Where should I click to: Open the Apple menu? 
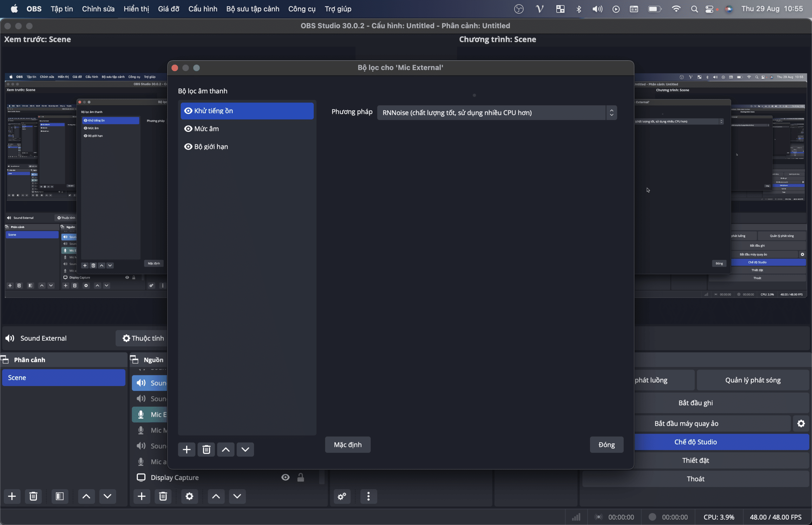tap(14, 9)
